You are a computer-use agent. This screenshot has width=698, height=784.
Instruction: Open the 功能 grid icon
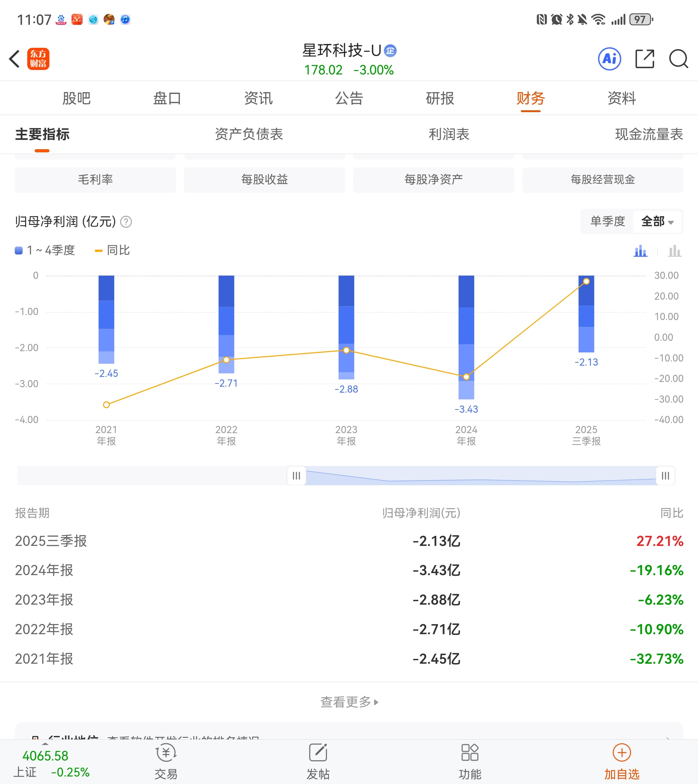[470, 753]
